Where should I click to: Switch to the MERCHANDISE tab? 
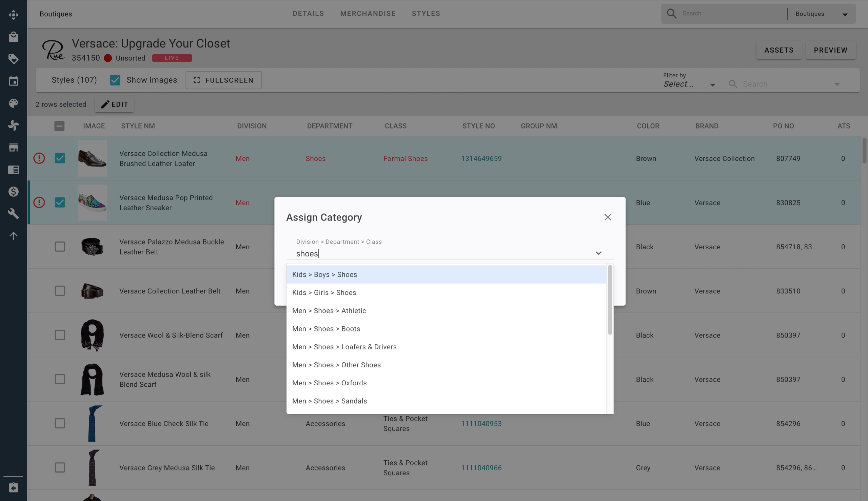coord(368,13)
